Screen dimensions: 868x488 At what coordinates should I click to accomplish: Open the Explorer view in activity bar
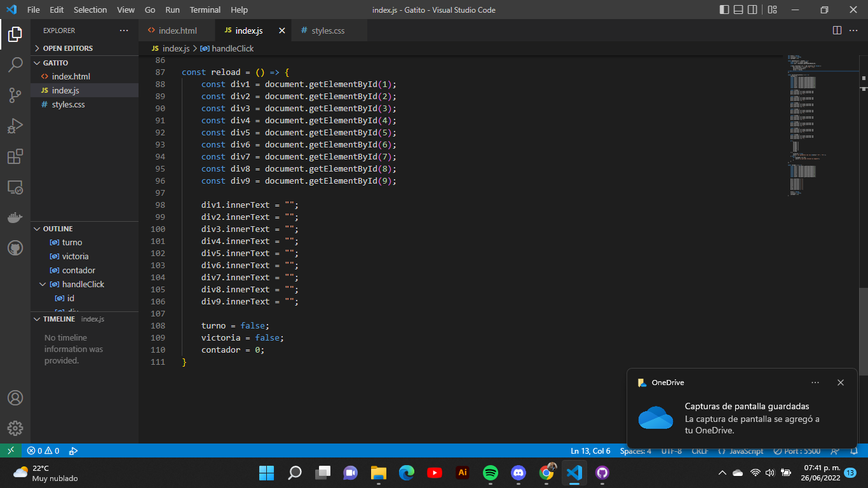point(15,34)
